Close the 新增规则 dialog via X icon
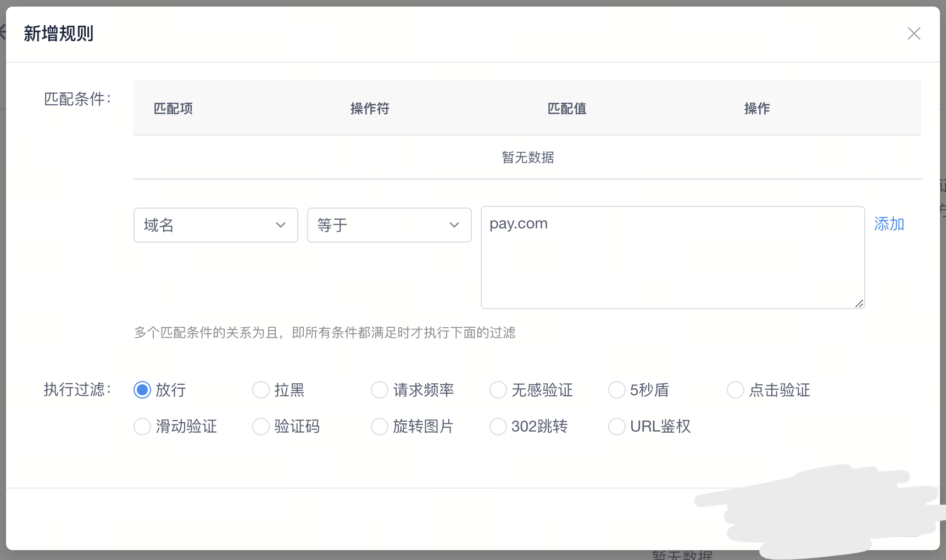The image size is (946, 560). (914, 33)
